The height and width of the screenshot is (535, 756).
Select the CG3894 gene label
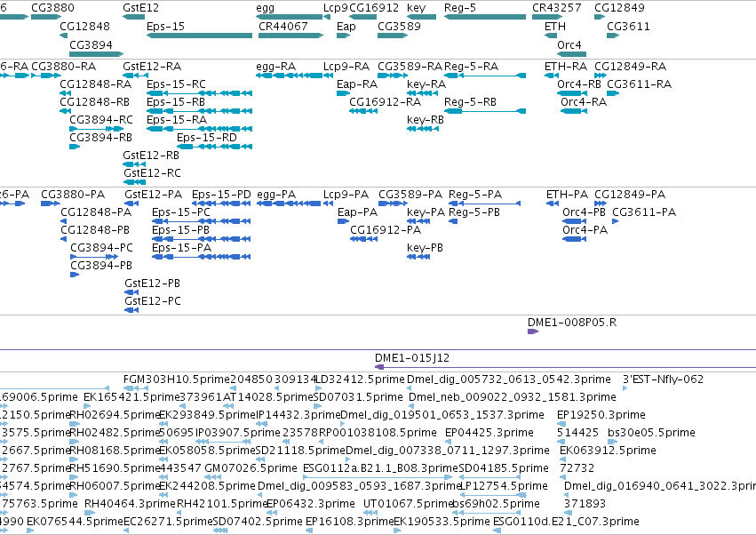[91, 44]
